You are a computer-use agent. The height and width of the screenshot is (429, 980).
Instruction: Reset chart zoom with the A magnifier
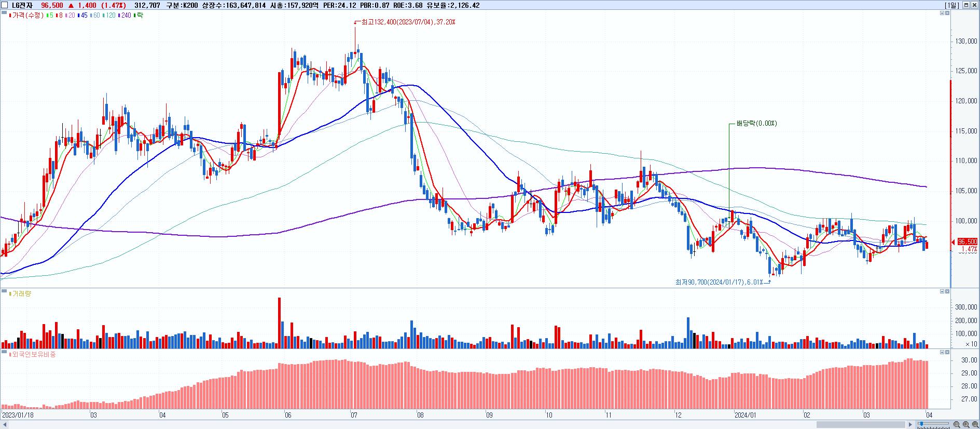pos(975,425)
